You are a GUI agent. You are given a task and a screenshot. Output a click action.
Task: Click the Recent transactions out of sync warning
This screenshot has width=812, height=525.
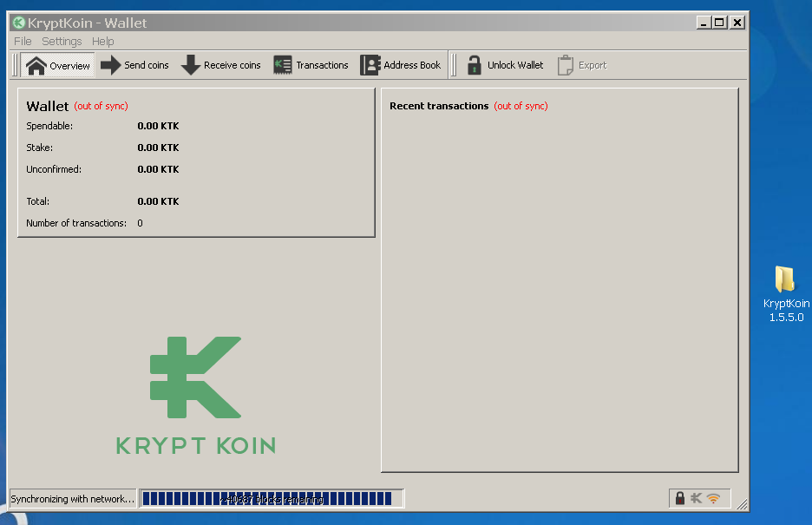pos(521,106)
